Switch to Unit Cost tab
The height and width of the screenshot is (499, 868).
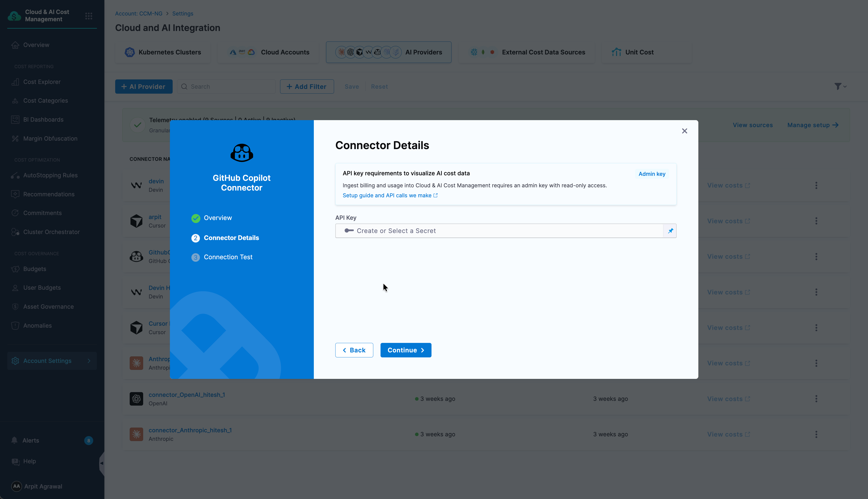(647, 52)
